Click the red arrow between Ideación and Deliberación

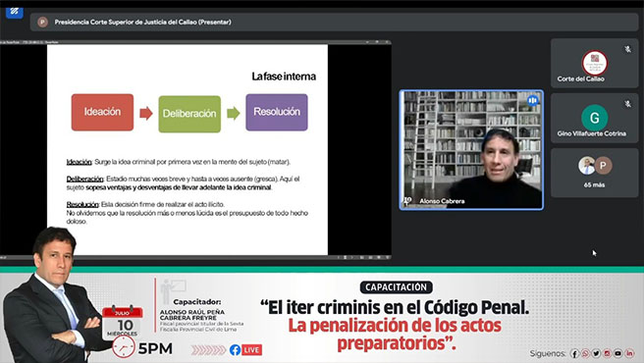(146, 113)
